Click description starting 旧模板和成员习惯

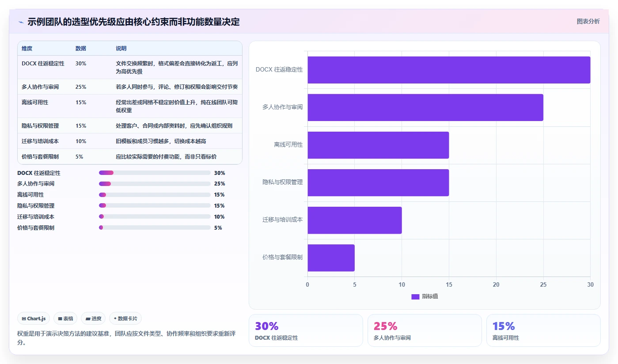[161, 141]
